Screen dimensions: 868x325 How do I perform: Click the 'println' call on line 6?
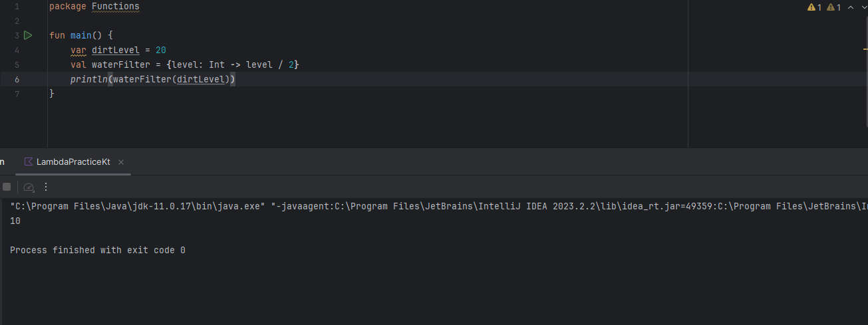tap(89, 79)
